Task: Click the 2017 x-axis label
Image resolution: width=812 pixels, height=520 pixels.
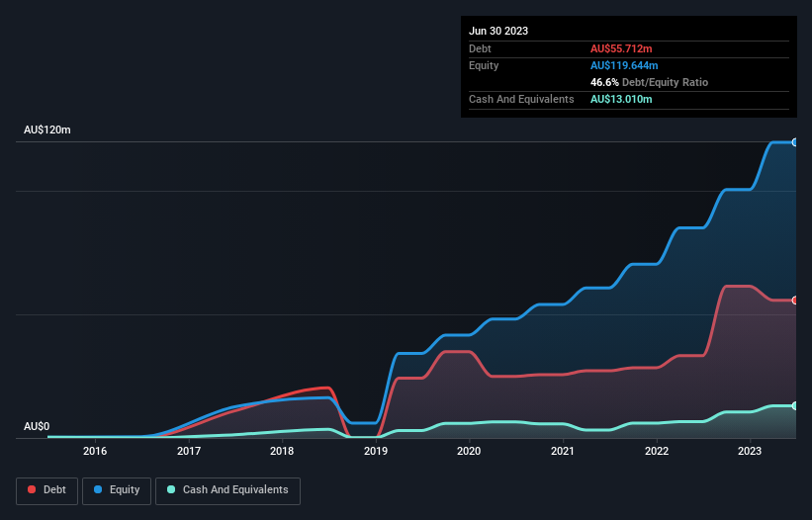Action: pos(189,451)
